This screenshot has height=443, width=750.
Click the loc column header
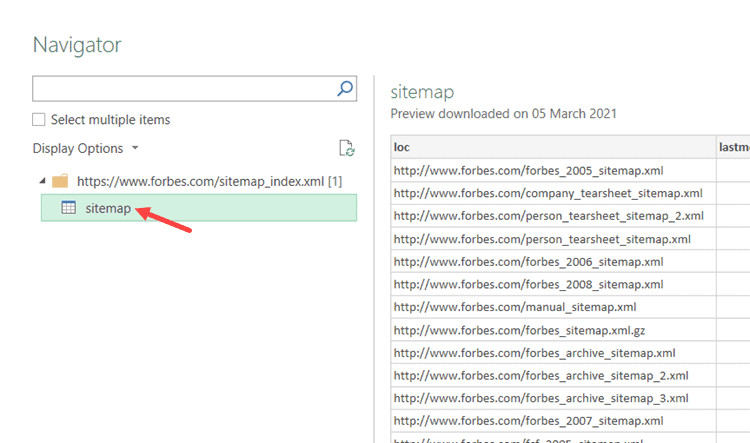pyautogui.click(x=552, y=147)
